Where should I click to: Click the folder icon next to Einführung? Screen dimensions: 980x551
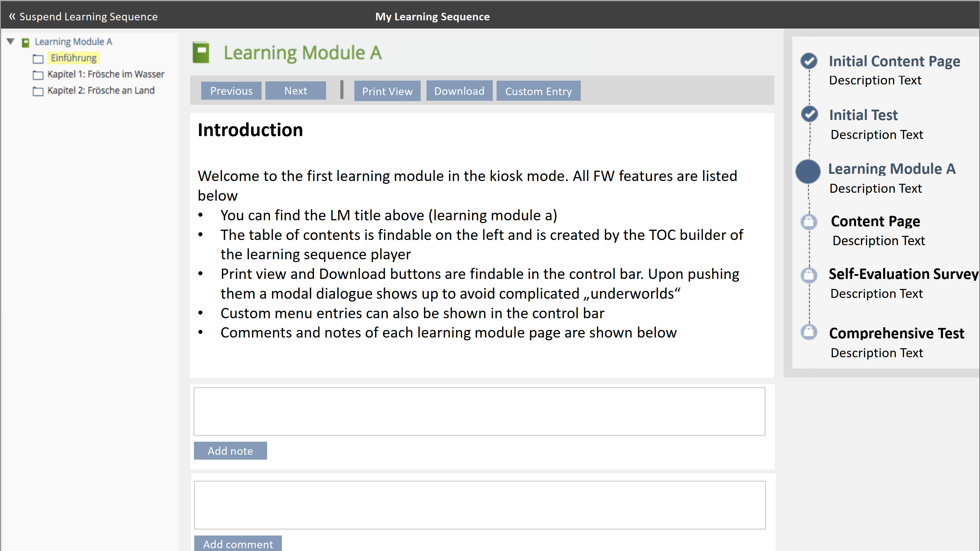(x=38, y=59)
